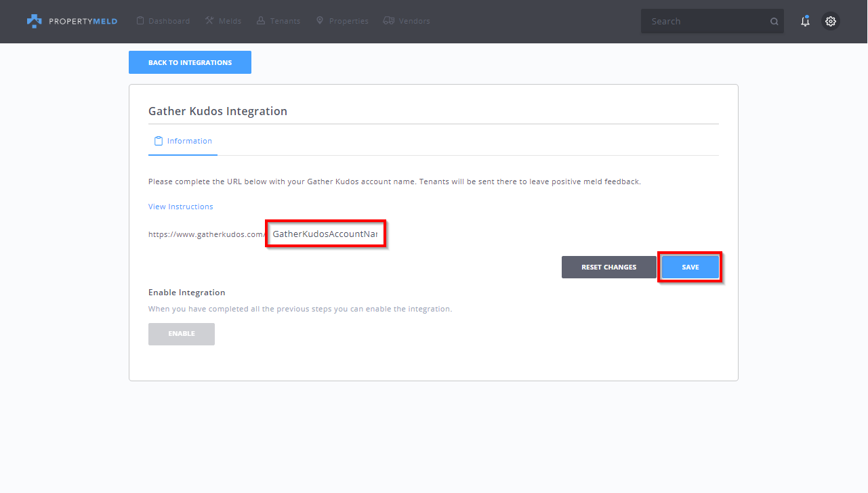Click the Information tab clipboard icon
868x493 pixels.
pyautogui.click(x=159, y=141)
